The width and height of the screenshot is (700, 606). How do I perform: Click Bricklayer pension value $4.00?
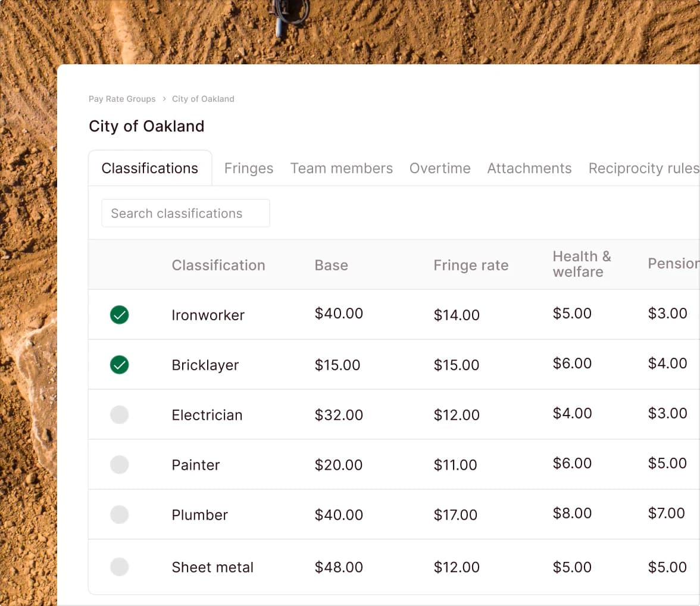coord(667,364)
